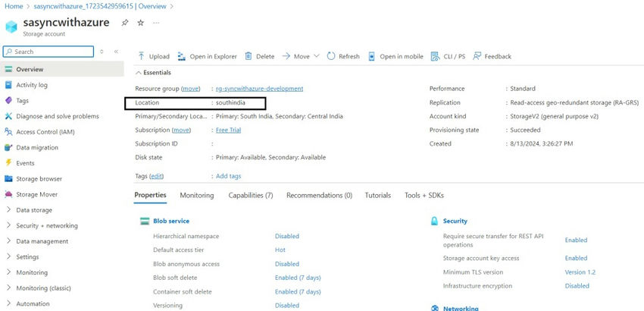Click the Security lock icon
Viewport: 644px width, 311px height.
tap(434, 221)
